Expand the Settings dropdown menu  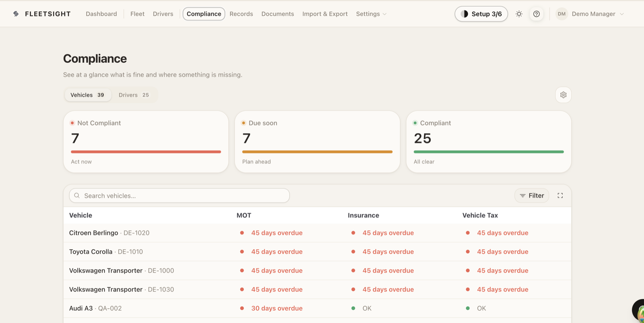click(x=371, y=14)
